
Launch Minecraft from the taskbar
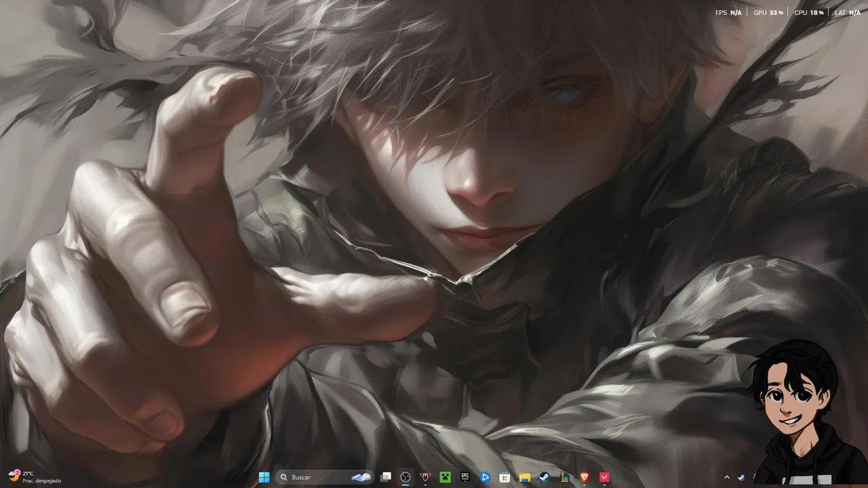[x=446, y=477]
